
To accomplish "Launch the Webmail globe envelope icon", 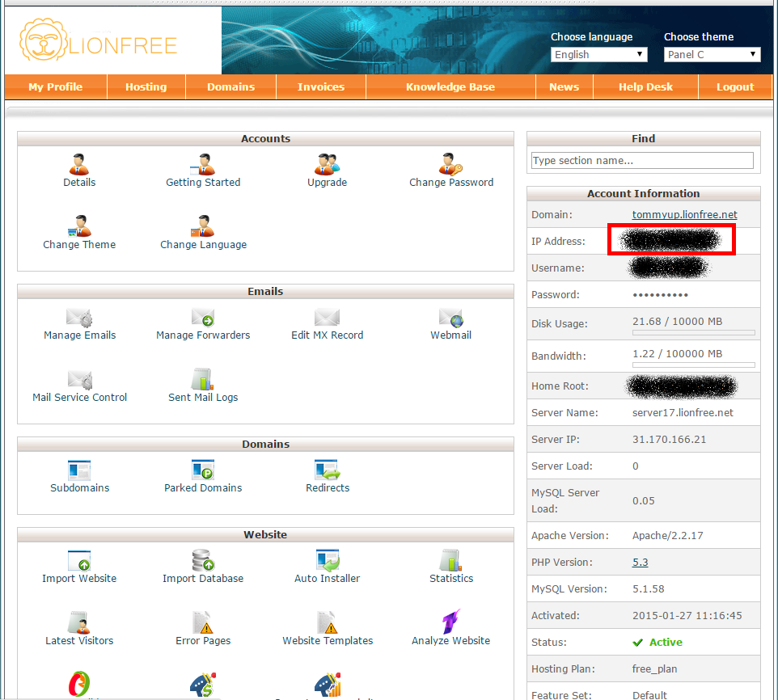I will click(x=451, y=318).
